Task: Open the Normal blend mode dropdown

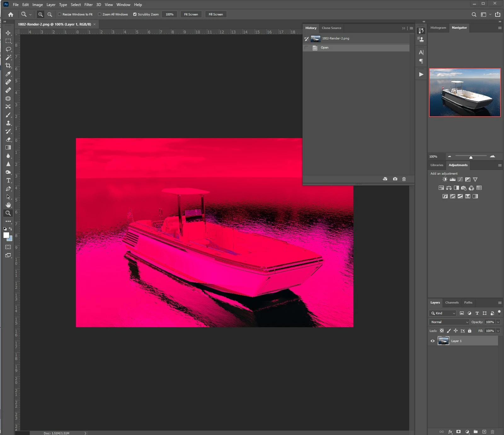Action: pos(449,322)
